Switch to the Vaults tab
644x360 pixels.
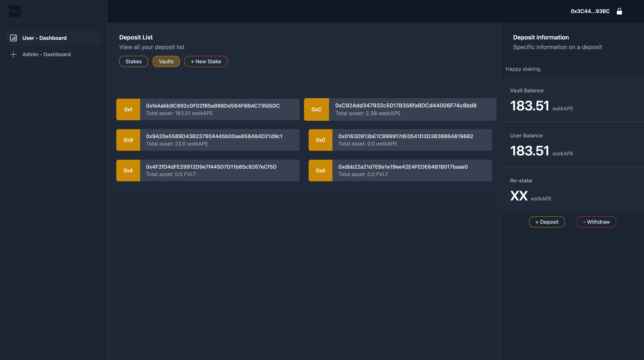166,61
